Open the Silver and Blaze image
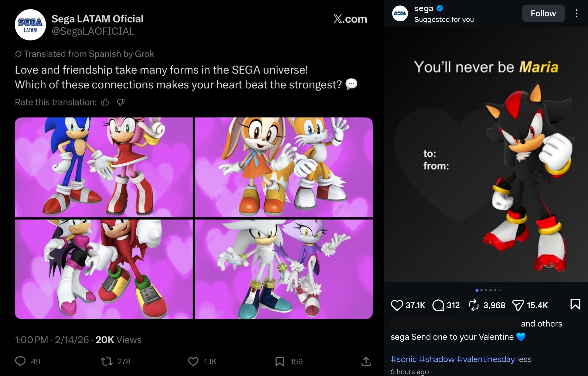This screenshot has height=376, width=588. coord(284,269)
